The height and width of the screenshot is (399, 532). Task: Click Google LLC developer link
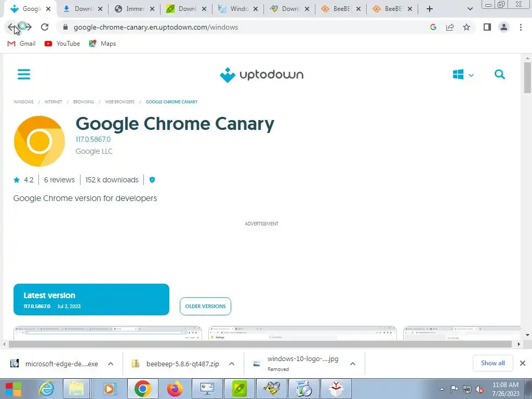coord(94,151)
